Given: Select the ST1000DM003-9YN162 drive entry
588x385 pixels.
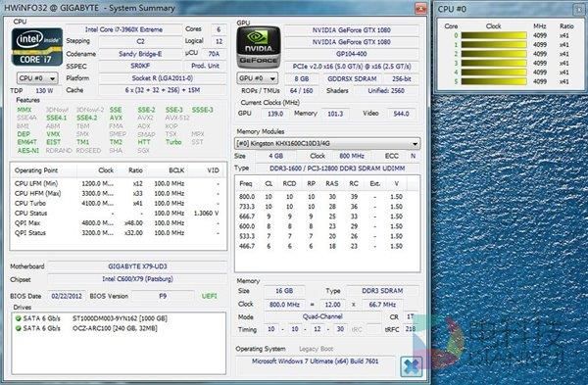Looking at the screenshot, I should (120, 318).
